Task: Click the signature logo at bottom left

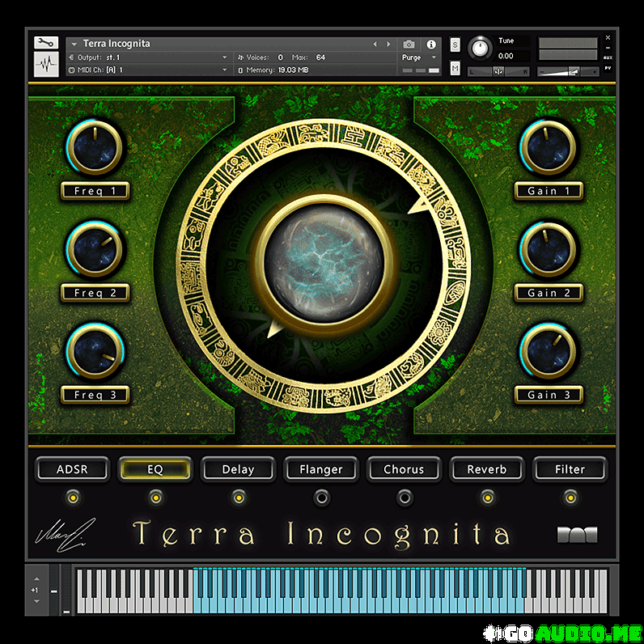Action: pyautogui.click(x=65, y=534)
